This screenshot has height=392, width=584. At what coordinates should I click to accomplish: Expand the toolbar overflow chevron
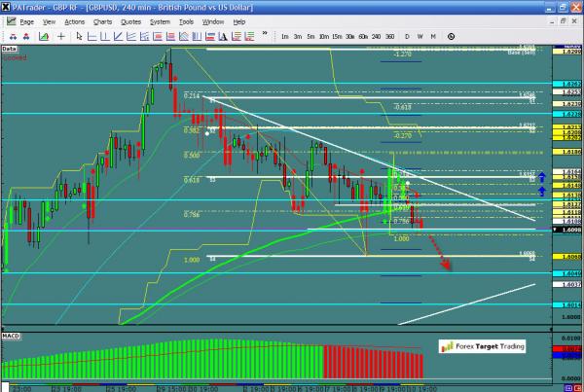pyautogui.click(x=265, y=33)
